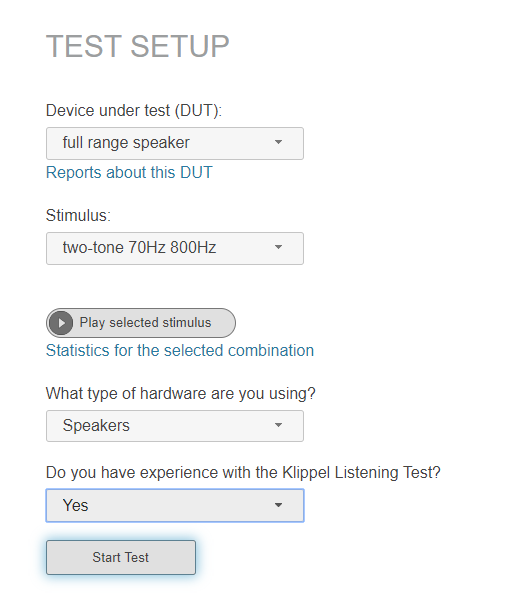Screen dimensions: 514x606
Task: Open the 'Reports about this DUT' link
Action: point(129,172)
